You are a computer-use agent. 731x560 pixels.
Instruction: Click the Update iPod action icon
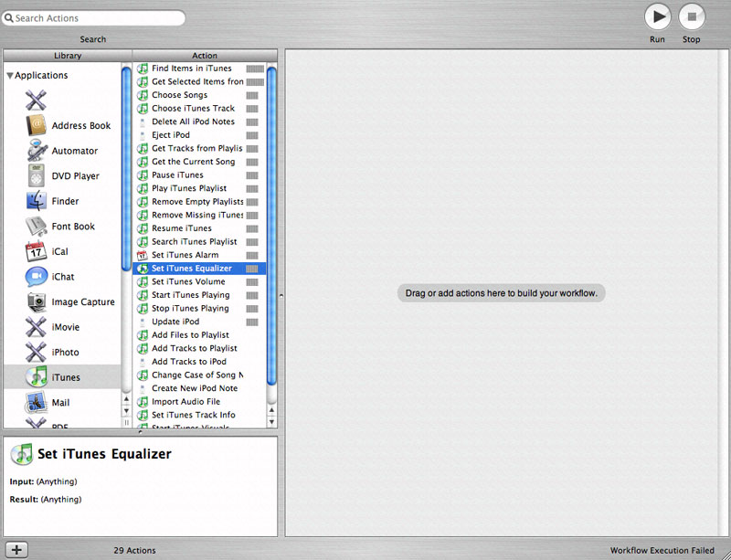(143, 322)
